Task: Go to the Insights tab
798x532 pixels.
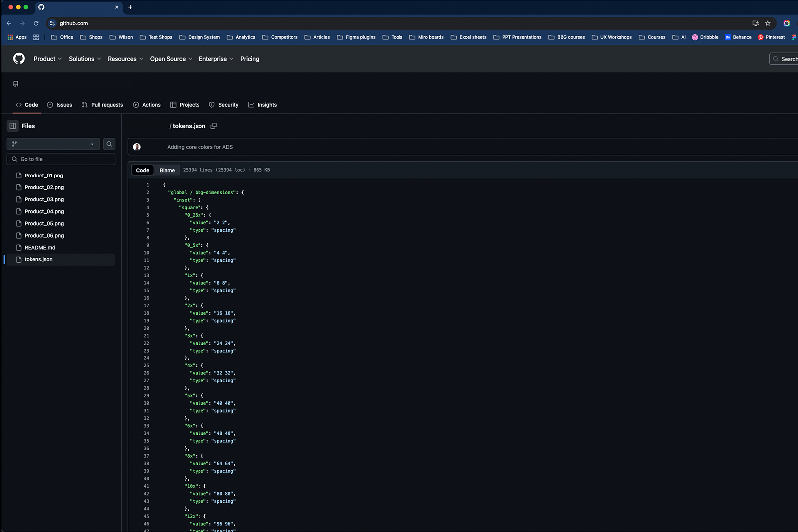Action: 262,105
